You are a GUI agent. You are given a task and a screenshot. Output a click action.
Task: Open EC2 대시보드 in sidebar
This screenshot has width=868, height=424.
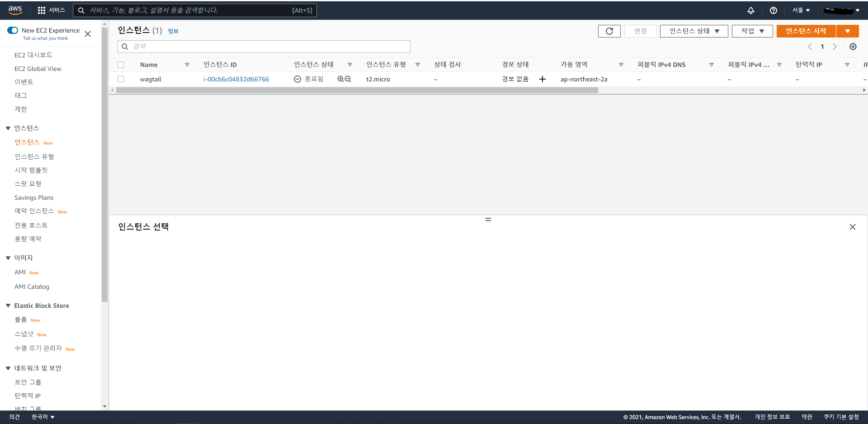tap(33, 55)
